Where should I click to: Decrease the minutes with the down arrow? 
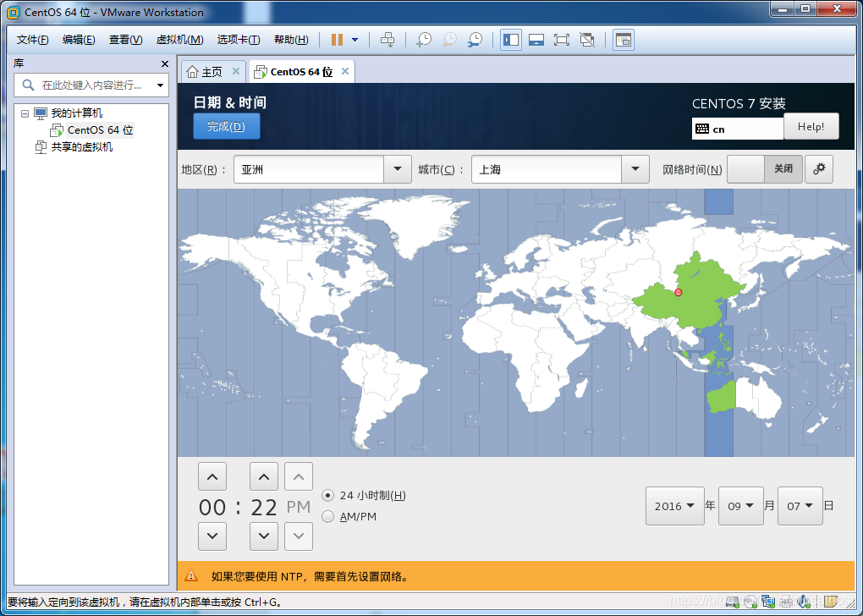tap(264, 536)
